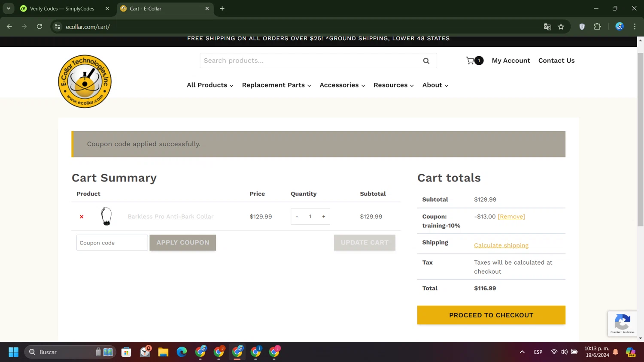The width and height of the screenshot is (644, 362).
Task: Expand the About menu
Action: pyautogui.click(x=435, y=85)
